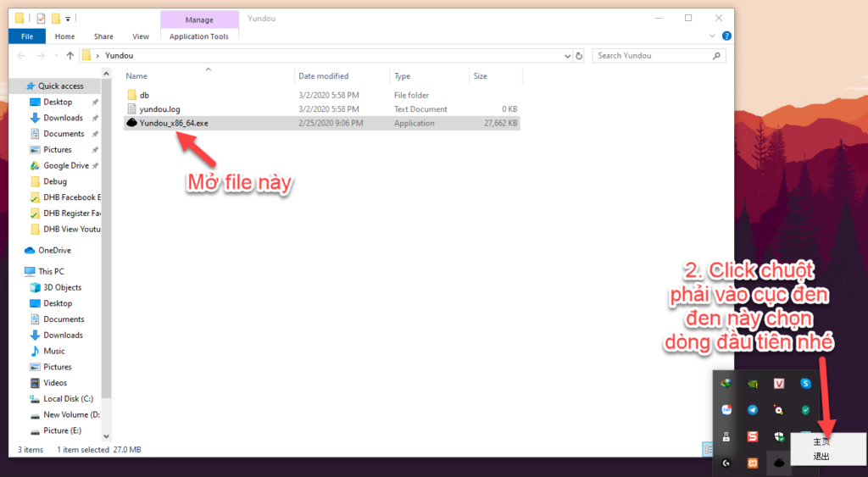Select Yundou_x86_64.exe application file
This screenshot has height=477, width=868.
[x=321, y=123]
